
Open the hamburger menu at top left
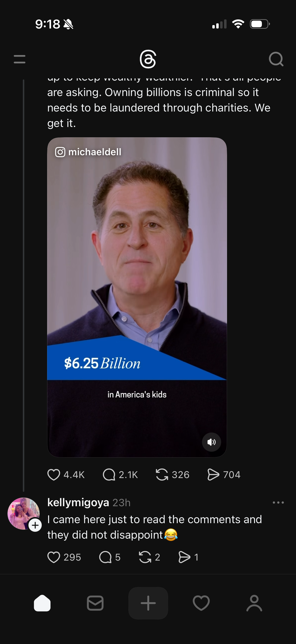tap(19, 59)
